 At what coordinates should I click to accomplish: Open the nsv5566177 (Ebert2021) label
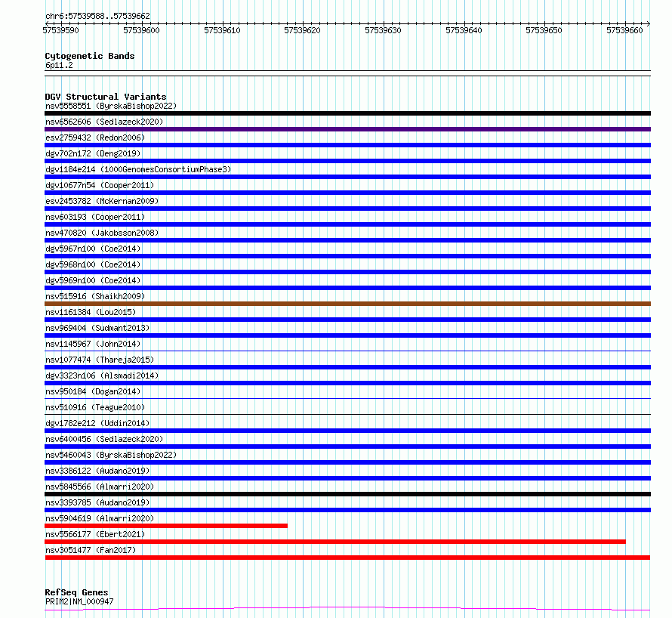tap(95, 534)
